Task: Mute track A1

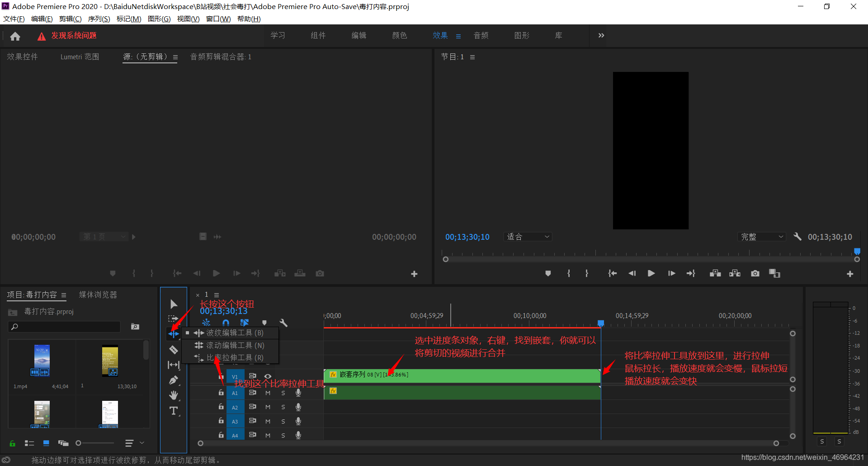Action: pyautogui.click(x=268, y=393)
